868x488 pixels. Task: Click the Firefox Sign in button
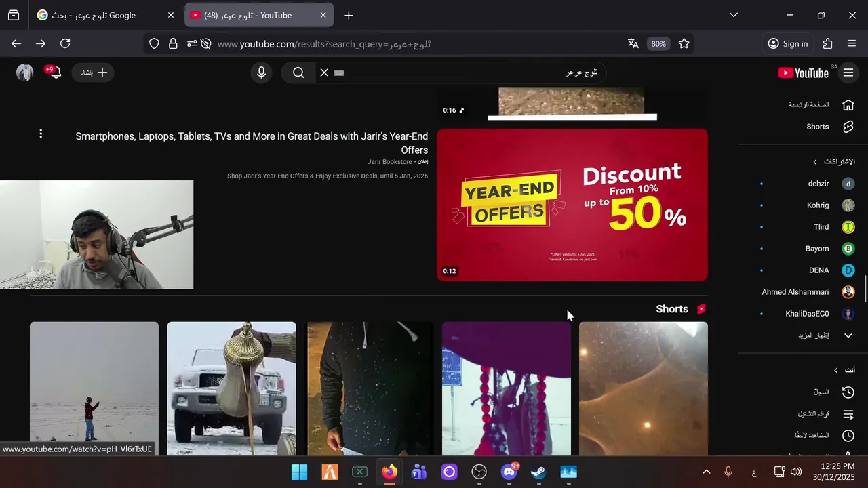[788, 43]
